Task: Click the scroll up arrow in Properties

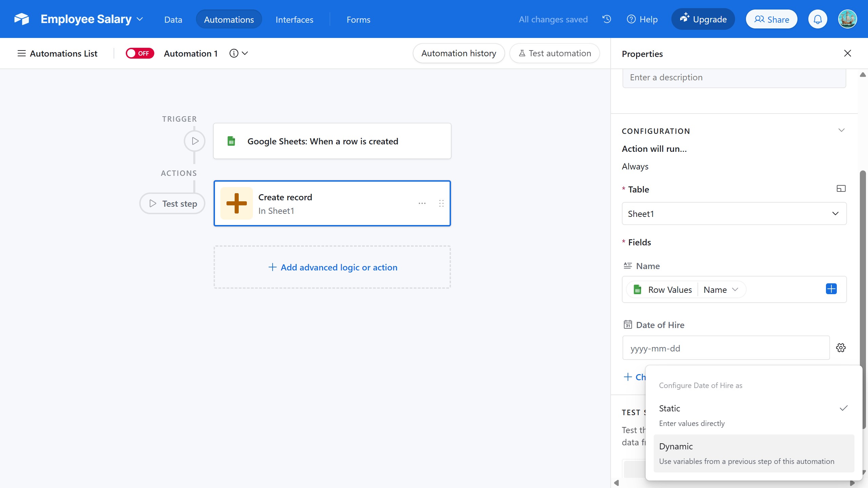Action: point(863,75)
